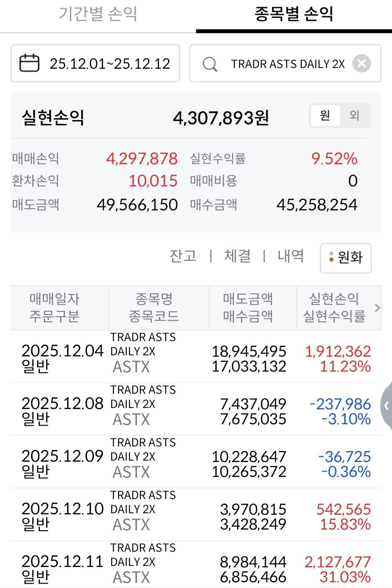392x588 pixels.
Task: Open the 원화 currency dropdown
Action: 345,258
